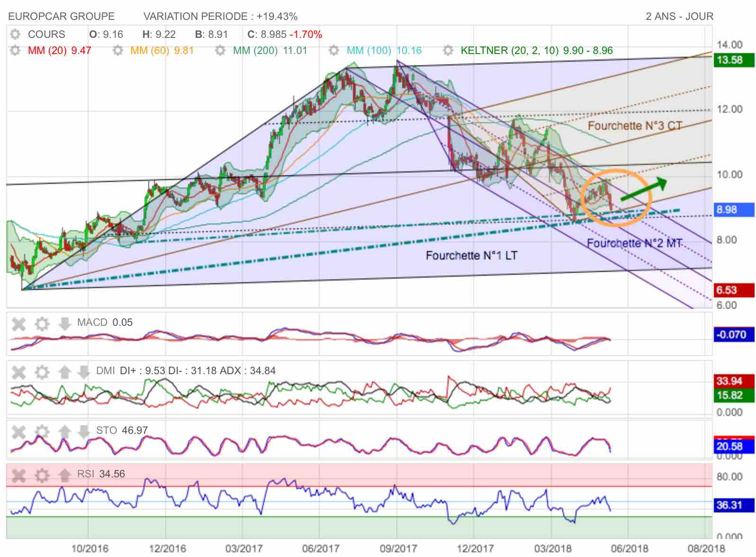Select the KELTNER (20, 2, 10) legend

[537, 50]
